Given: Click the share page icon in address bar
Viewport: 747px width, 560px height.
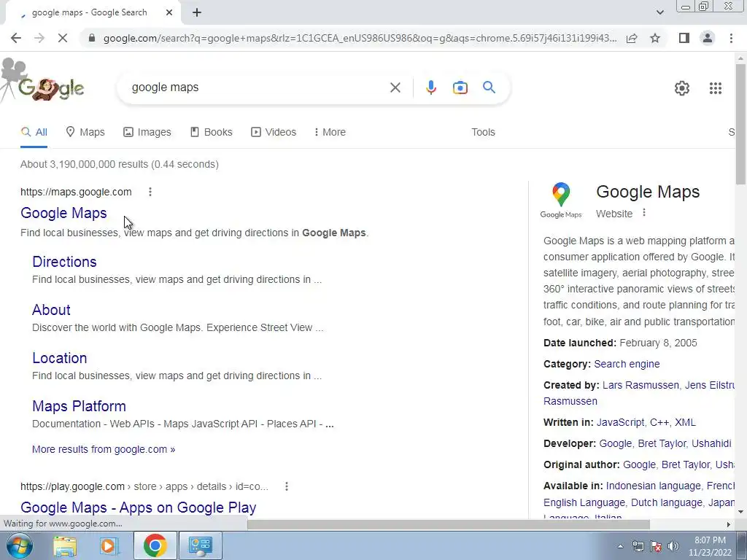Looking at the screenshot, I should 632,38.
